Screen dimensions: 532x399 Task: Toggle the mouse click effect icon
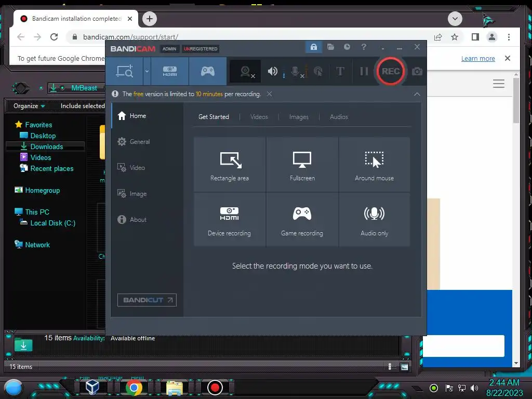click(318, 71)
